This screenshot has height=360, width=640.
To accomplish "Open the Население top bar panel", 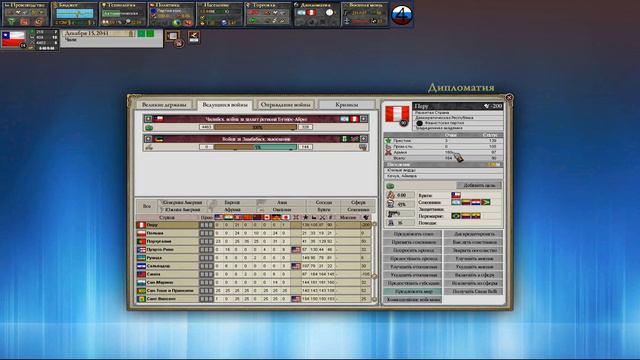I will (220, 14).
